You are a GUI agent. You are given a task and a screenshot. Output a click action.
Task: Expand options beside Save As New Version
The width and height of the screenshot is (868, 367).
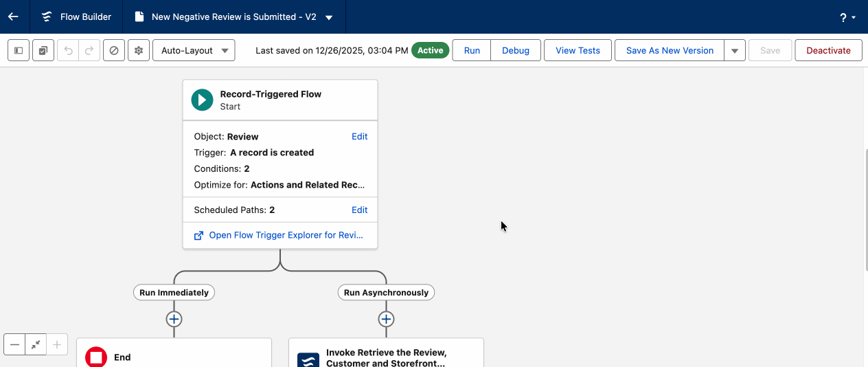[735, 50]
